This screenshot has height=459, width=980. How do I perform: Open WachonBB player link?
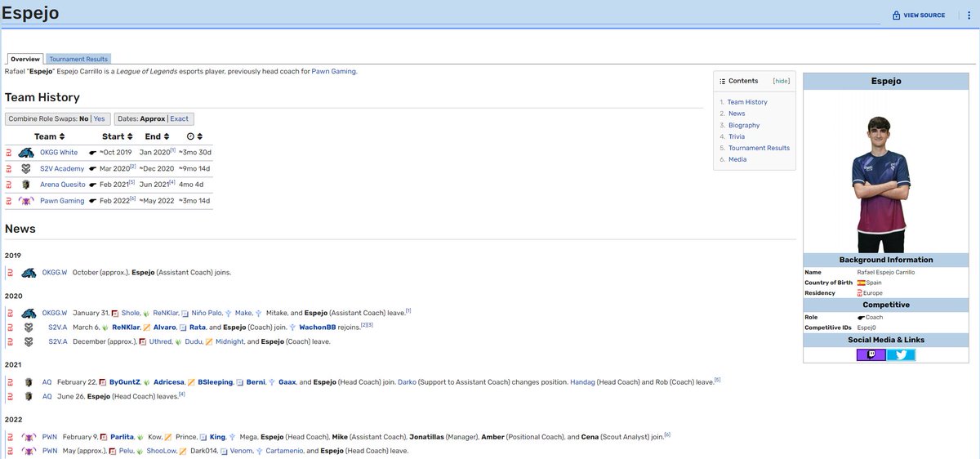click(x=318, y=327)
